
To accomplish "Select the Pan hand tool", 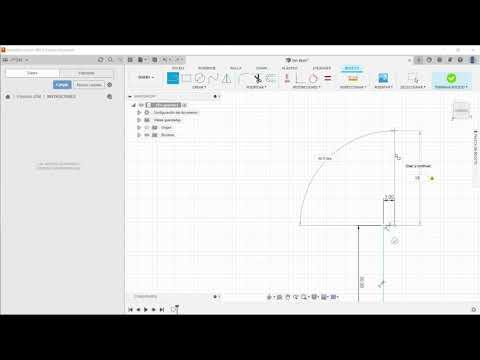I will click(x=288, y=297).
